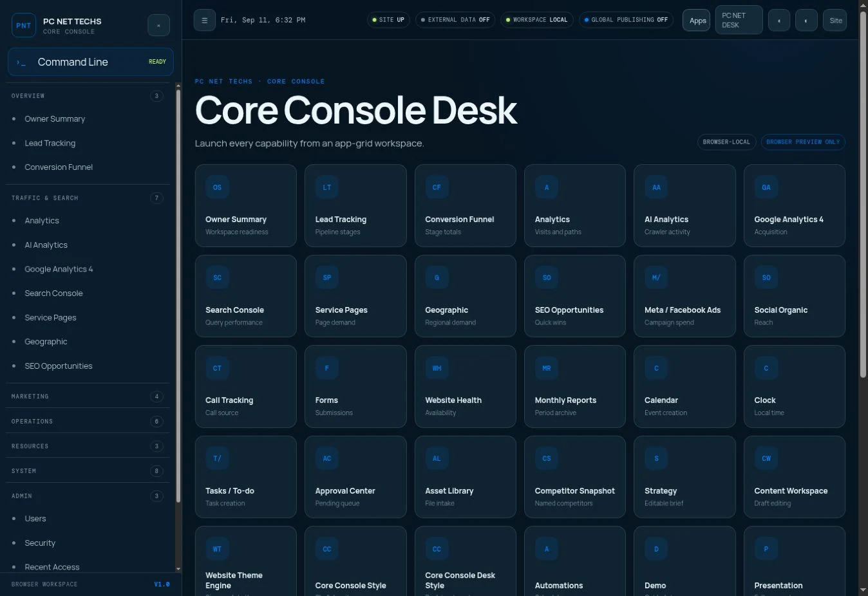Collapse the TRAFFIC & SEARCH section
The image size is (868, 596).
[88, 198]
